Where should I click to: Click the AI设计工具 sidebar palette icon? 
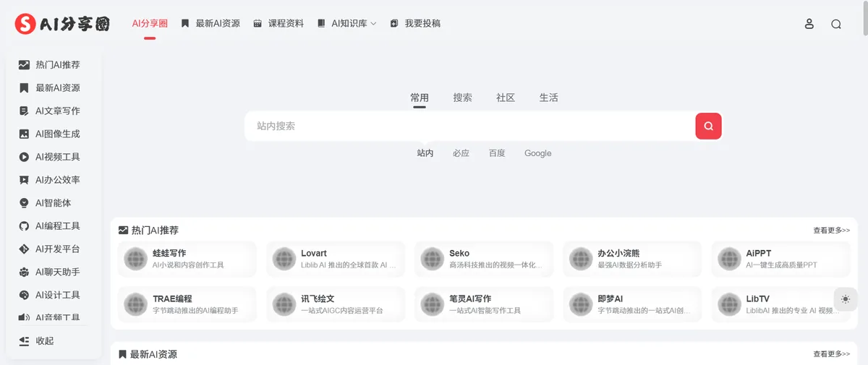[x=24, y=296]
